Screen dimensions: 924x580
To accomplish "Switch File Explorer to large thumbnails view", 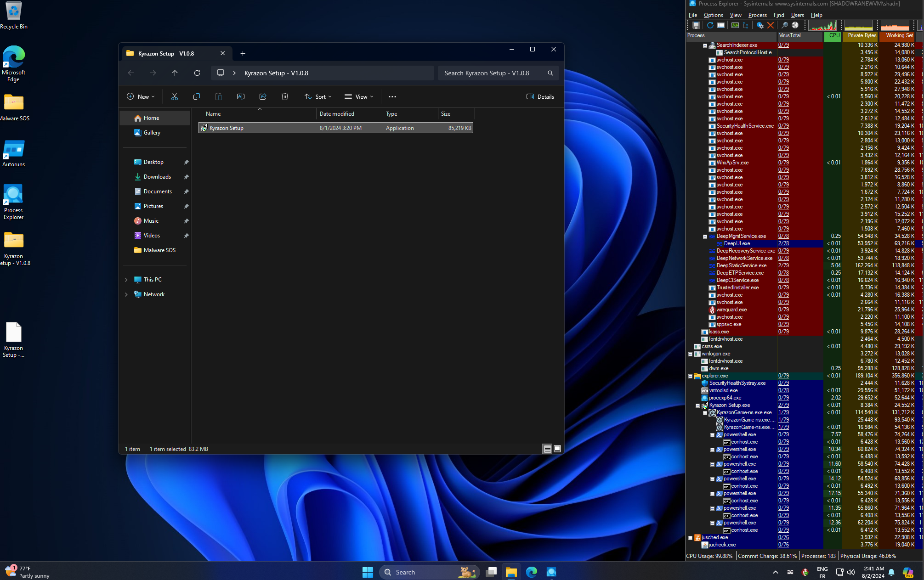I will [x=557, y=449].
